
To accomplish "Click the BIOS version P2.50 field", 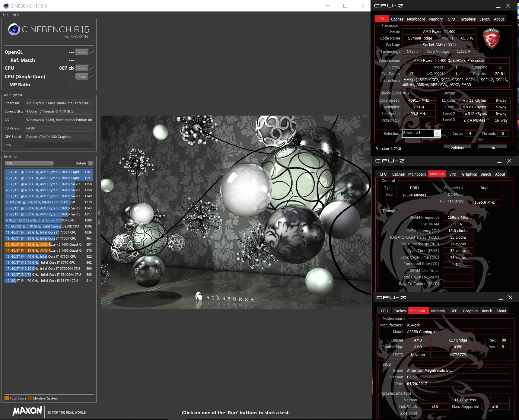I will pyautogui.click(x=458, y=377).
